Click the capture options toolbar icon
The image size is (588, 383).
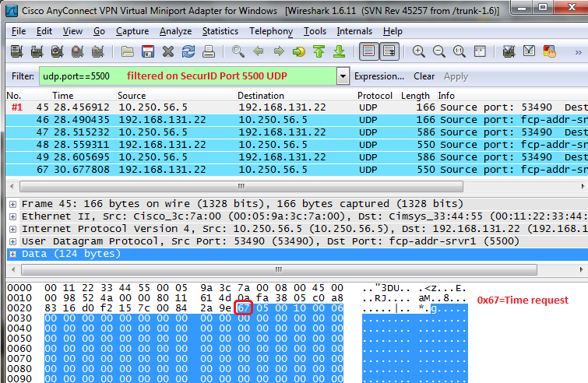[37, 51]
